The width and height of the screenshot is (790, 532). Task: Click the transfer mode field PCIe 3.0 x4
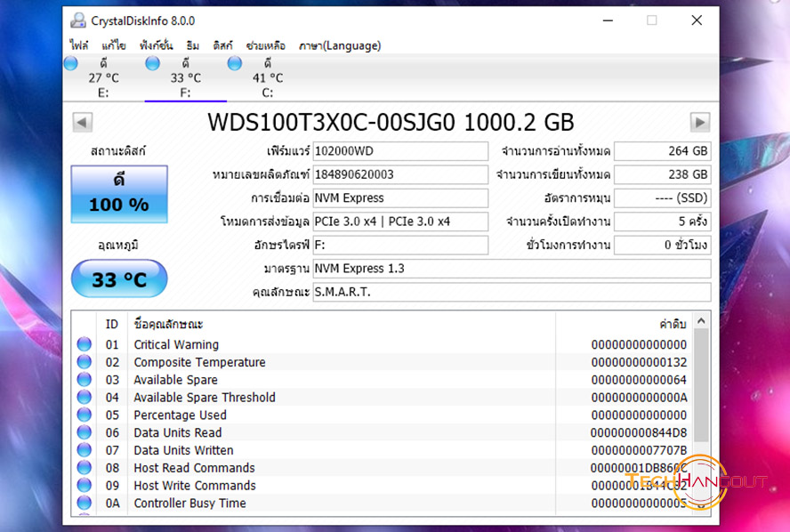click(x=400, y=222)
